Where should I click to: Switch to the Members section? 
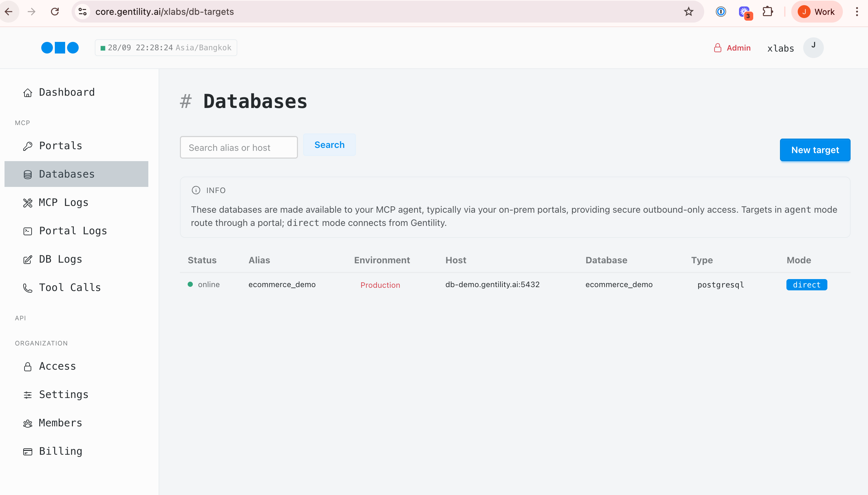click(60, 423)
